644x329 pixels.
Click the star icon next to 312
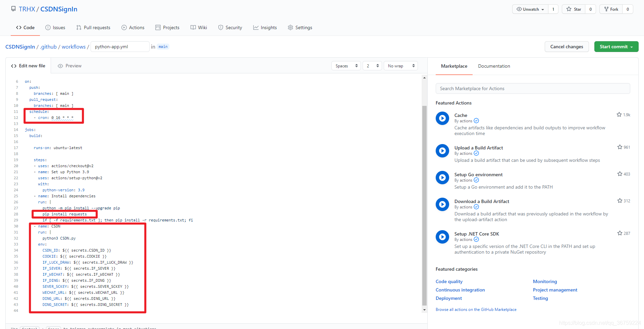click(x=620, y=201)
